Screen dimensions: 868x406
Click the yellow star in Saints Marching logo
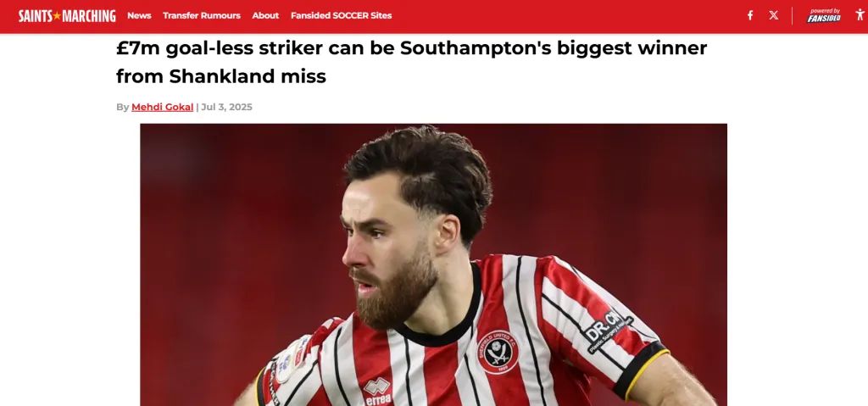click(x=57, y=15)
